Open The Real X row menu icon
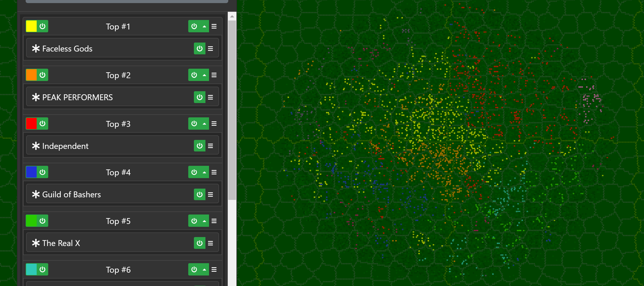The height and width of the screenshot is (286, 644). [x=211, y=243]
